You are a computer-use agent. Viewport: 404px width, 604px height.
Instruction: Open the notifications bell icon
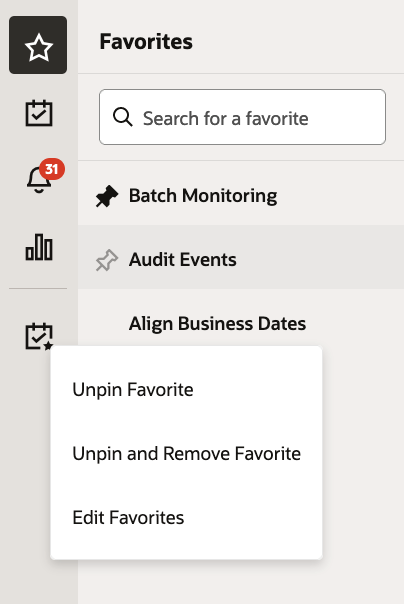[x=39, y=180]
